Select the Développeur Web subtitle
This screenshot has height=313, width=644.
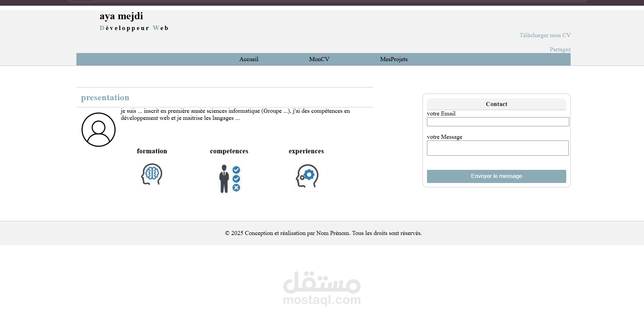click(134, 28)
